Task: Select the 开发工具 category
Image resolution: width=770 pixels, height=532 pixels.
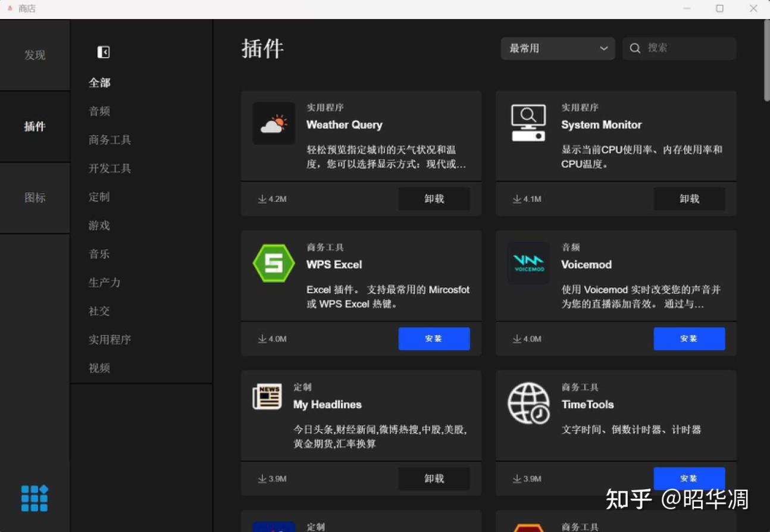Action: coord(109,168)
